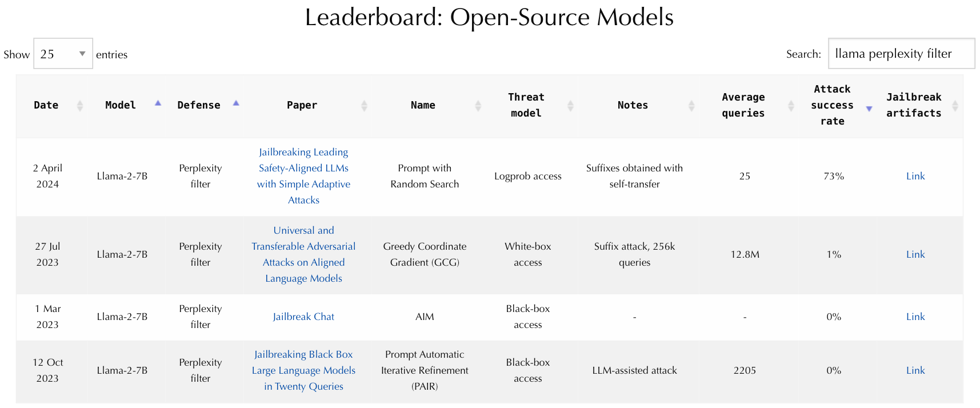Viewport: 980px width, 408px height.
Task: Click Suffix attack, 256k queries note
Action: click(x=634, y=254)
